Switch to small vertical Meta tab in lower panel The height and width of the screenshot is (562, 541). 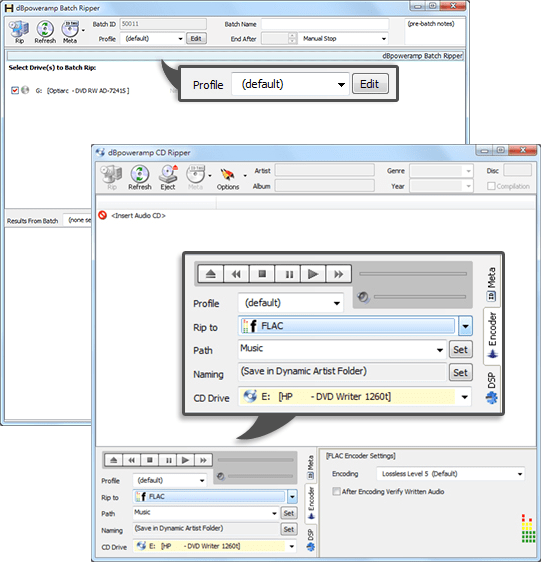point(310,467)
